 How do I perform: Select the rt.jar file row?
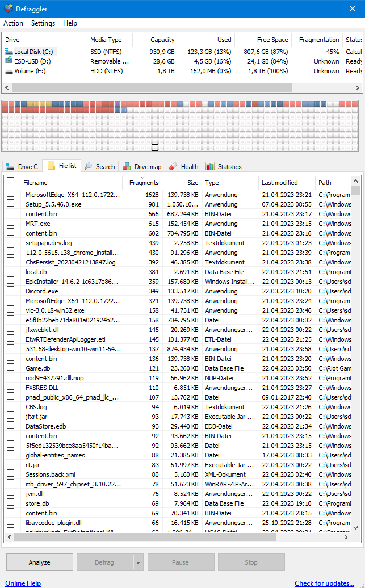tap(179, 465)
